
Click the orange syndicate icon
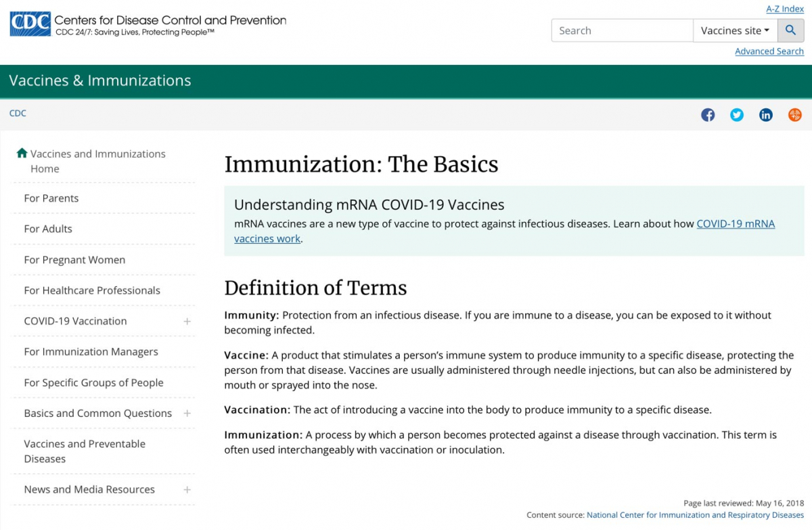(x=795, y=115)
